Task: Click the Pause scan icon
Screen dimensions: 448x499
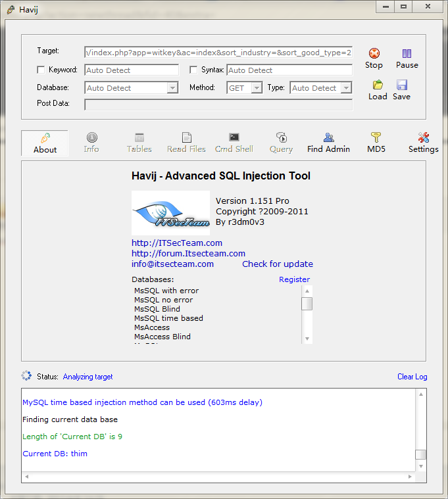Action: [x=407, y=53]
